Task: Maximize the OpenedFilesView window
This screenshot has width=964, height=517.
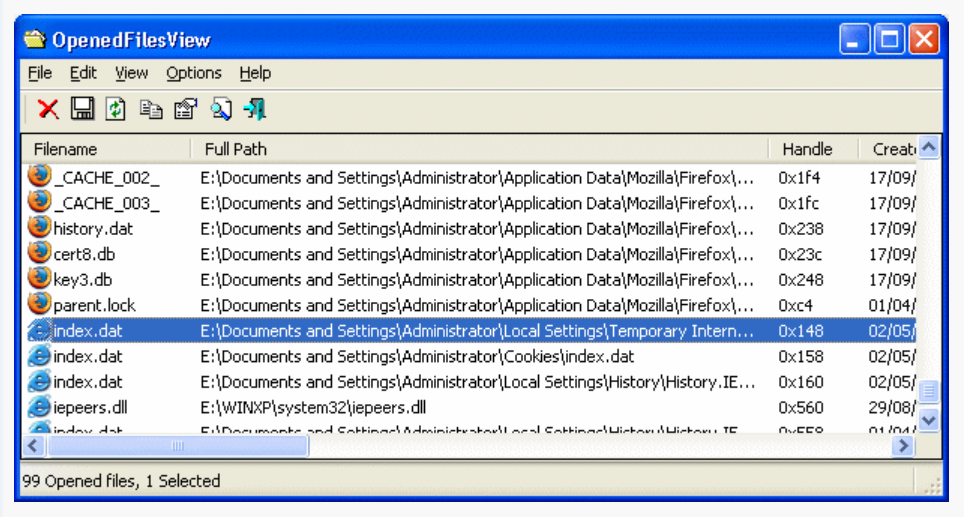Action: [889, 39]
